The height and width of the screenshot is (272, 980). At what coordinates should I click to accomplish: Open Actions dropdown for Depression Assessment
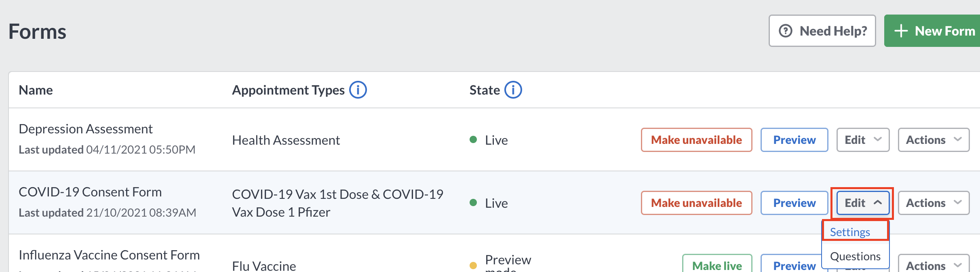pyautogui.click(x=934, y=140)
